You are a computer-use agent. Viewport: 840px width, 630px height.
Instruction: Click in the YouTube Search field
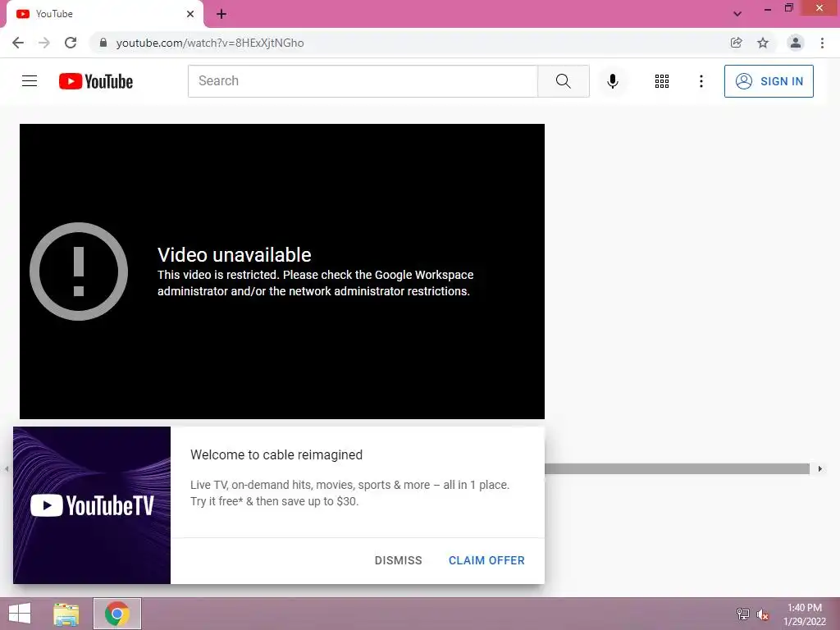coord(363,81)
